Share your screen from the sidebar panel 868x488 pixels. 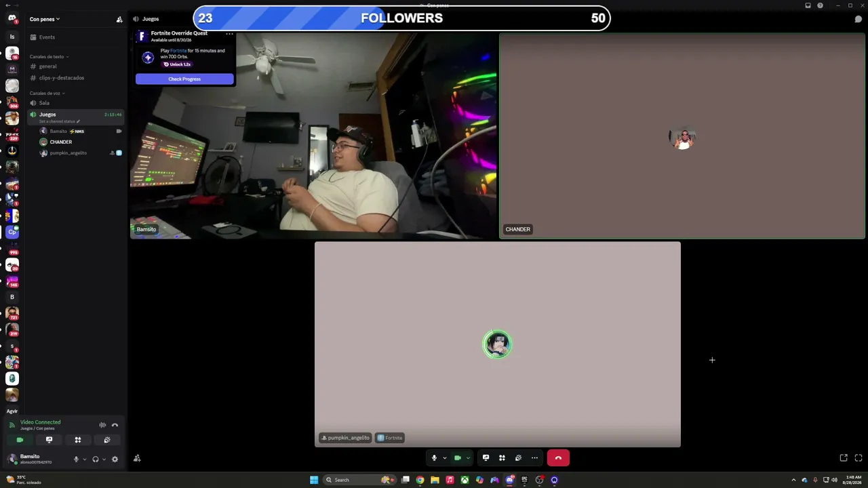click(49, 440)
